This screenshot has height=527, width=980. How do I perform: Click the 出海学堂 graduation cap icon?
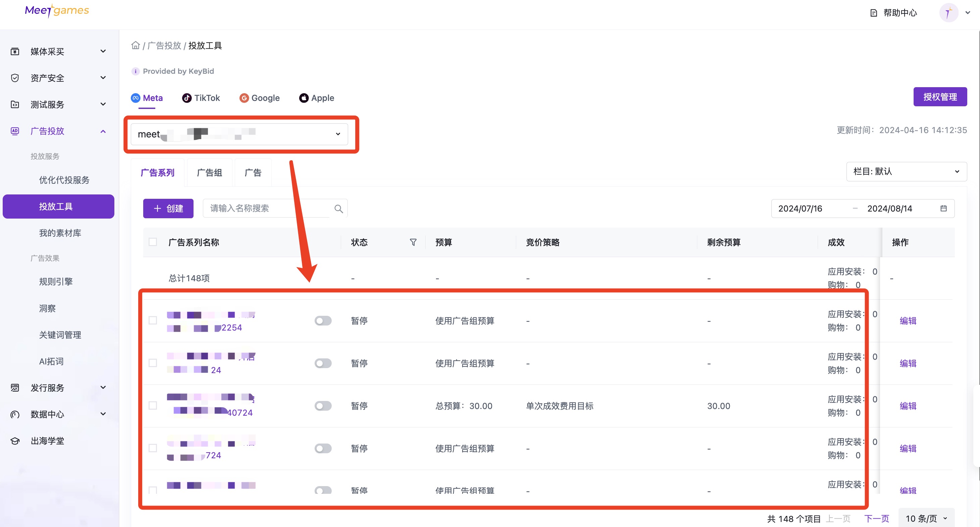(15, 441)
